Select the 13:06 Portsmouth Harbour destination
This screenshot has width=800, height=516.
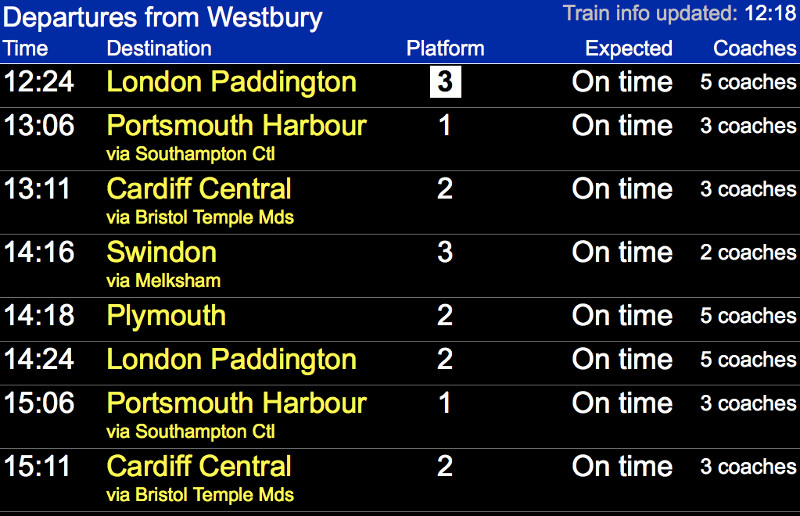coord(236,126)
